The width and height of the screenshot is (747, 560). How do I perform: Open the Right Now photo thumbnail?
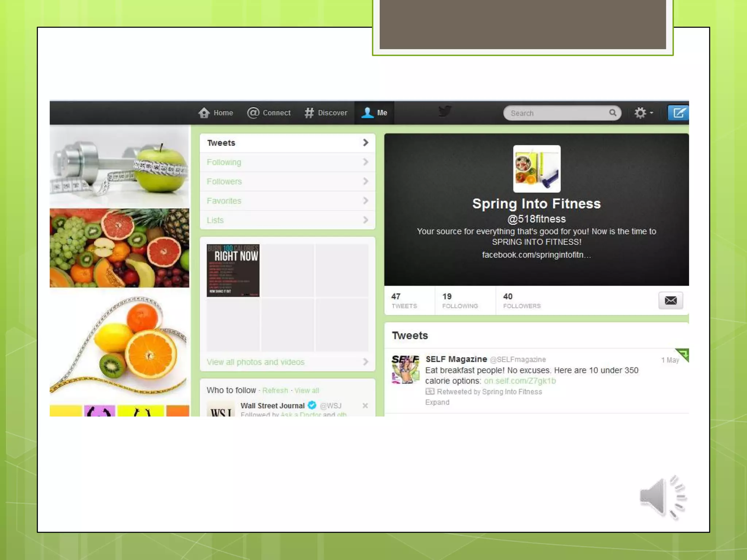click(233, 270)
